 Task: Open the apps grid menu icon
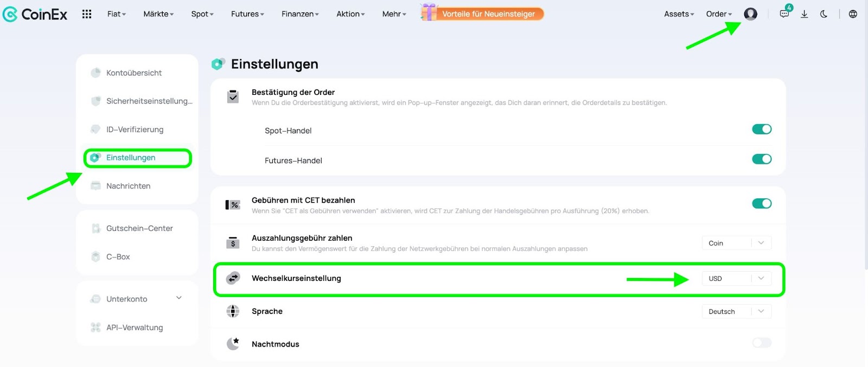click(87, 14)
